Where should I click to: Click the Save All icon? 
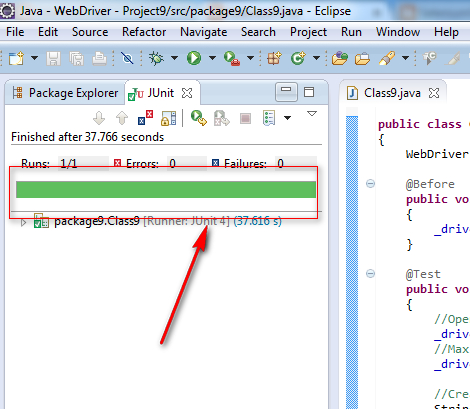[x=77, y=58]
